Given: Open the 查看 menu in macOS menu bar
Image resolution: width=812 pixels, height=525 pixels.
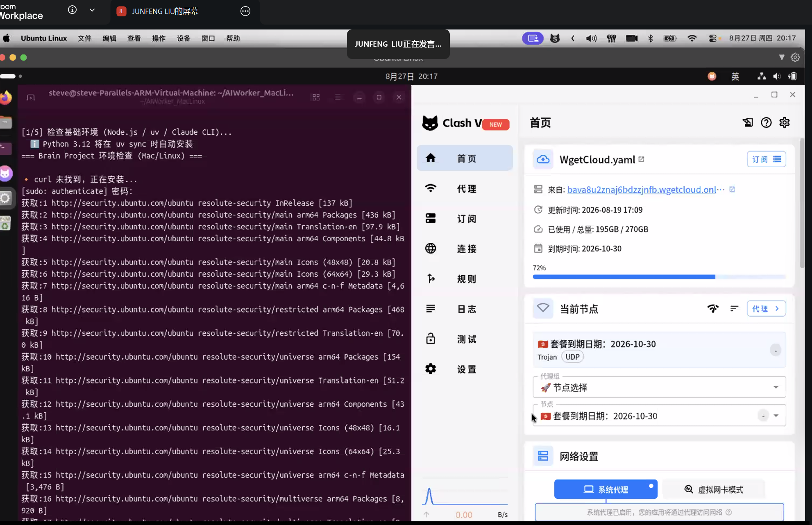Looking at the screenshot, I should [134, 38].
